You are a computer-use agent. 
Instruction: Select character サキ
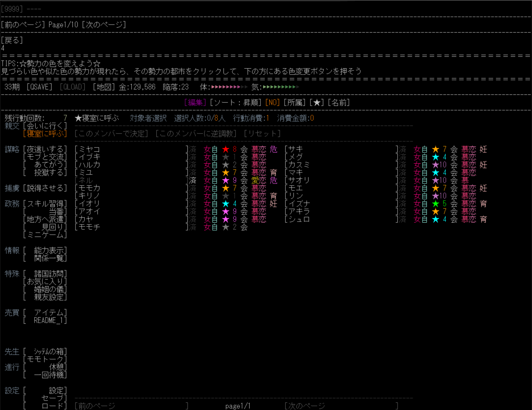(341, 149)
